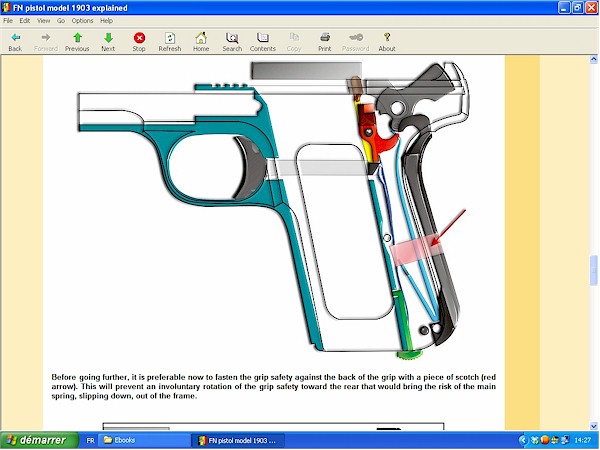The height and width of the screenshot is (450, 600).
Task: Open the Help menu
Action: (106, 21)
